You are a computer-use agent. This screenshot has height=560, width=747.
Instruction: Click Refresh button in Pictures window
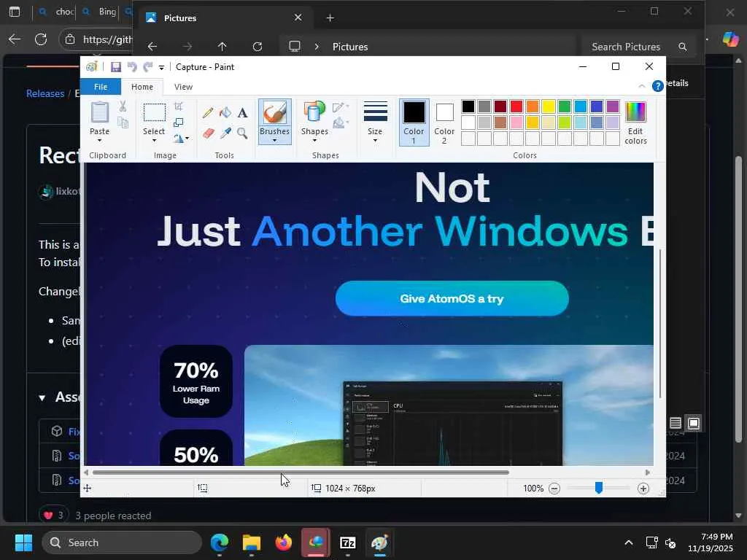pyautogui.click(x=258, y=47)
